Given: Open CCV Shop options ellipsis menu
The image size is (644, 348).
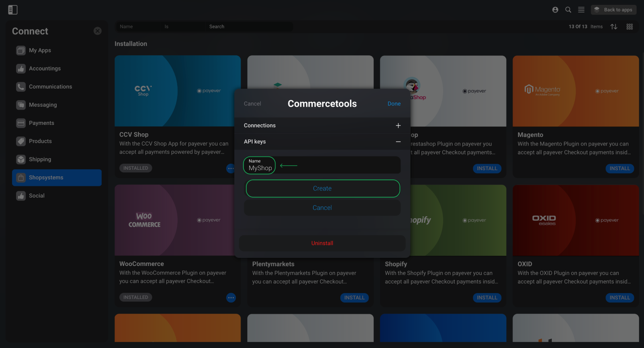Looking at the screenshot, I should 231,169.
